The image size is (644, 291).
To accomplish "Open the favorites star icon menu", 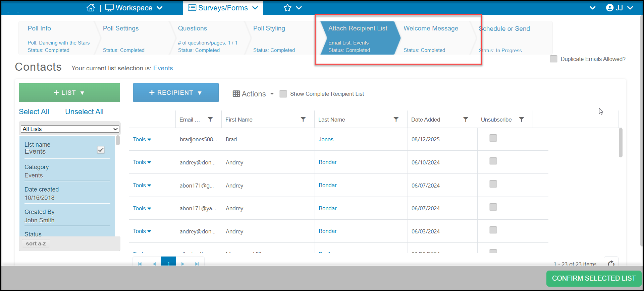I will click(292, 8).
